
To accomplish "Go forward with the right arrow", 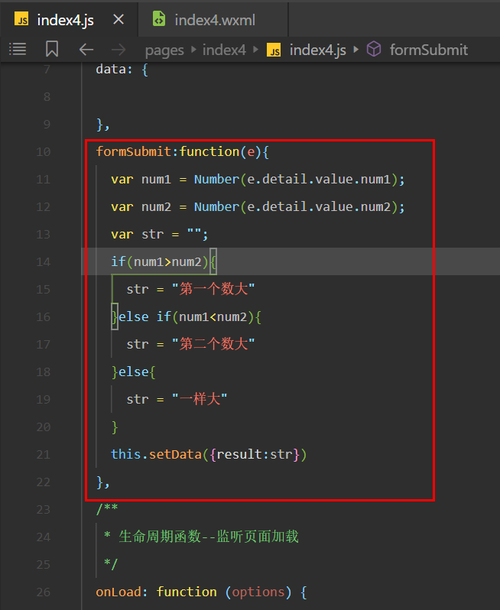I will pos(118,50).
